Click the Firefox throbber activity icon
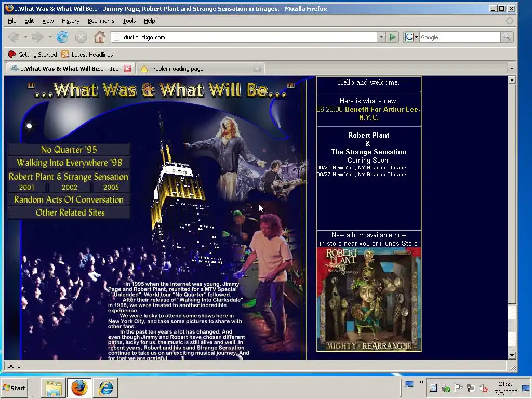Image resolution: width=532 pixels, height=399 pixels. (509, 21)
